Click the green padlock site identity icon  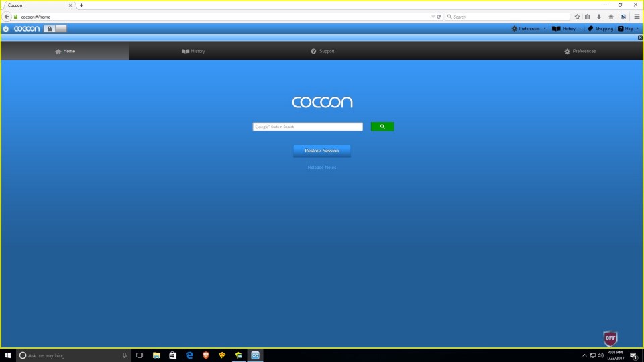[x=16, y=17]
